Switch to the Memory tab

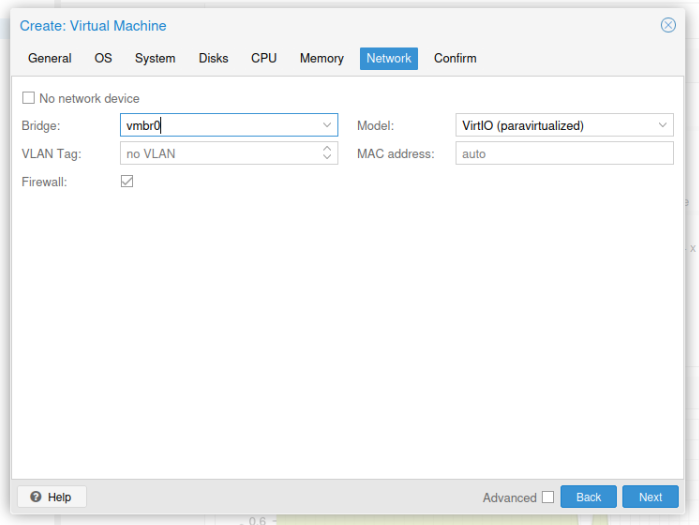(x=321, y=58)
